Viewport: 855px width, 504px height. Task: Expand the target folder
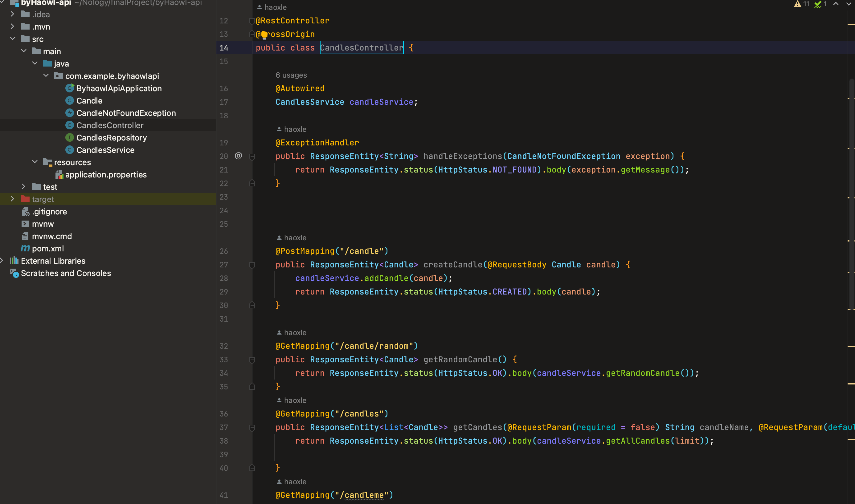click(x=13, y=199)
